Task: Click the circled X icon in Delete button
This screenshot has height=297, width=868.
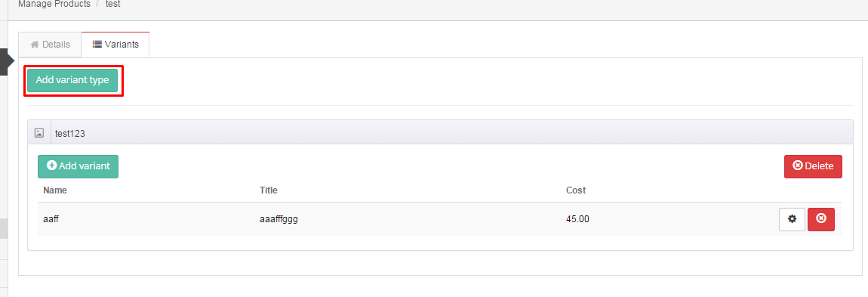Action: (x=798, y=166)
